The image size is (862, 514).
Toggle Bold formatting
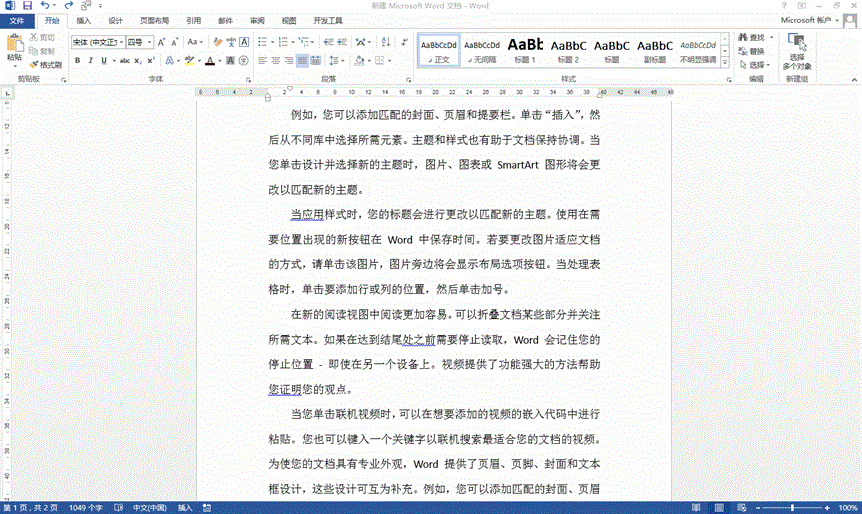click(76, 61)
